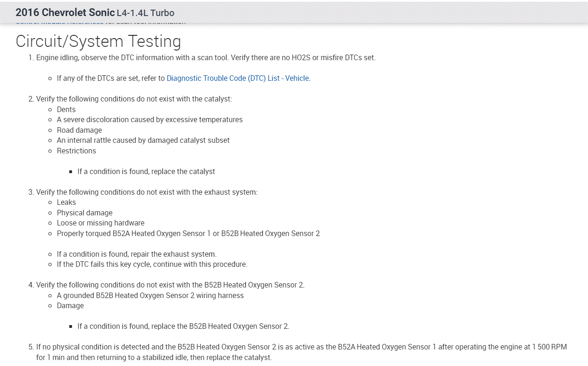Click the 2016 Chevrolet Sonic header title
The width and height of the screenshot is (588, 366).
click(65, 12)
